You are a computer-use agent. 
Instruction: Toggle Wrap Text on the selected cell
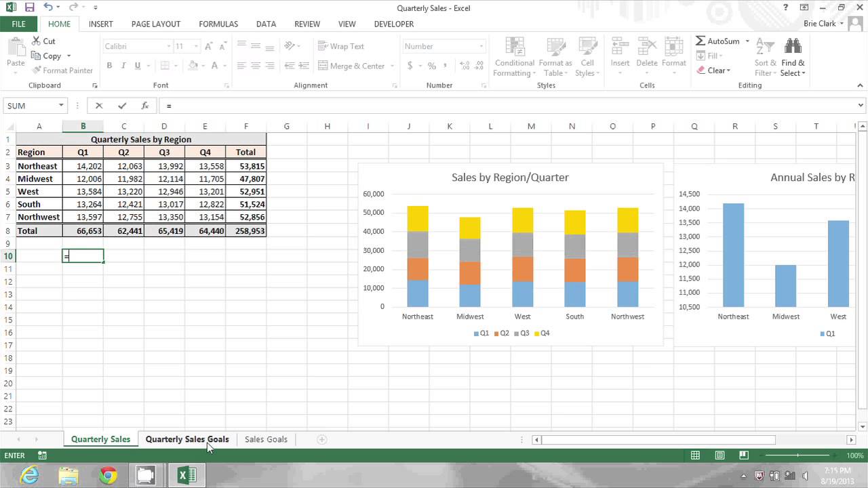342,46
